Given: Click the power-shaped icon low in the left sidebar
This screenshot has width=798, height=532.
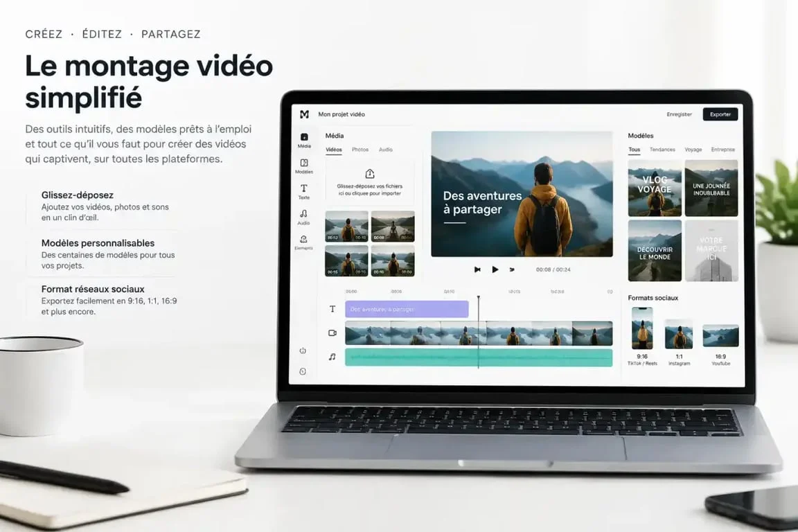Looking at the screenshot, I should coord(303,351).
